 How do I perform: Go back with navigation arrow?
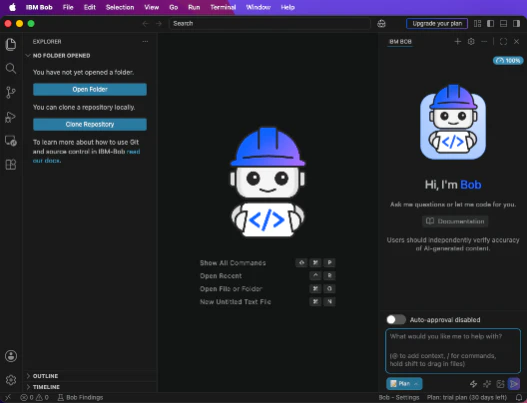(145, 24)
